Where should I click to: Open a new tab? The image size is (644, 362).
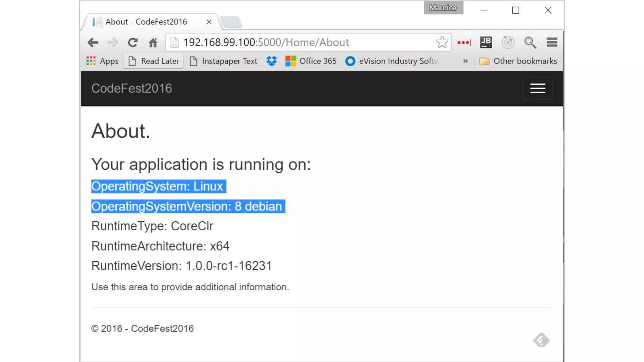pyautogui.click(x=231, y=22)
